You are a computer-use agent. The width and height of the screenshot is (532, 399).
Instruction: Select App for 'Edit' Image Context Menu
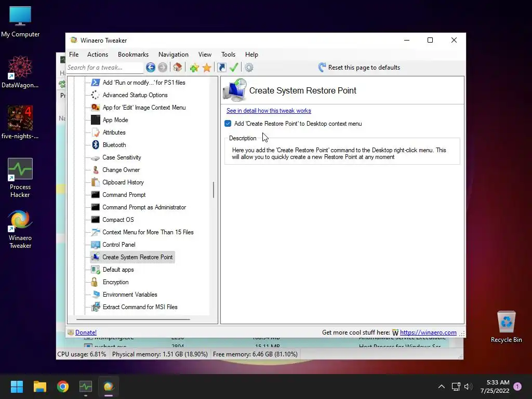pyautogui.click(x=144, y=108)
